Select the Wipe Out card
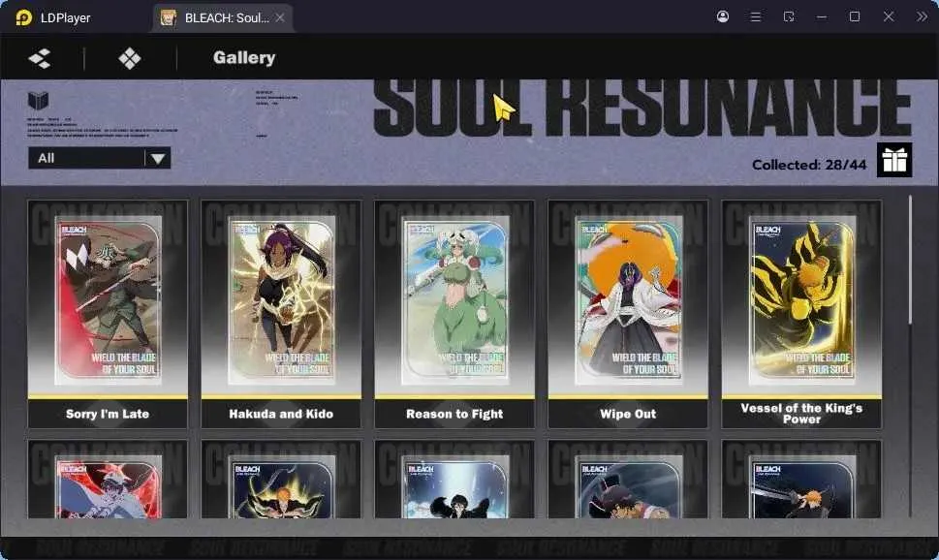The height and width of the screenshot is (560, 939). (x=628, y=314)
